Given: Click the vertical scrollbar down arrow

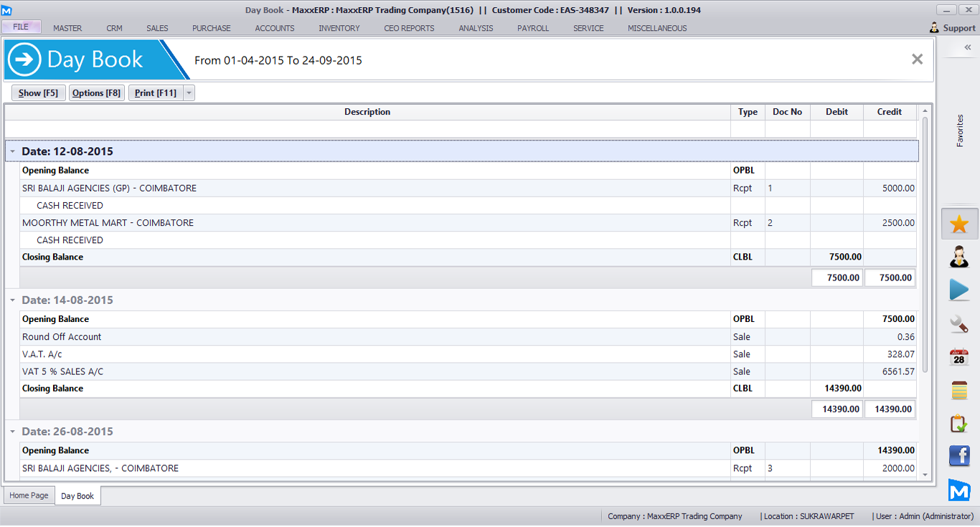Looking at the screenshot, I should click(925, 474).
